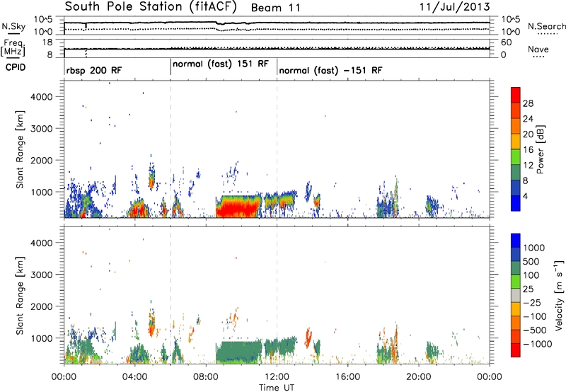Click the '12:00' time axis label

pos(277,377)
